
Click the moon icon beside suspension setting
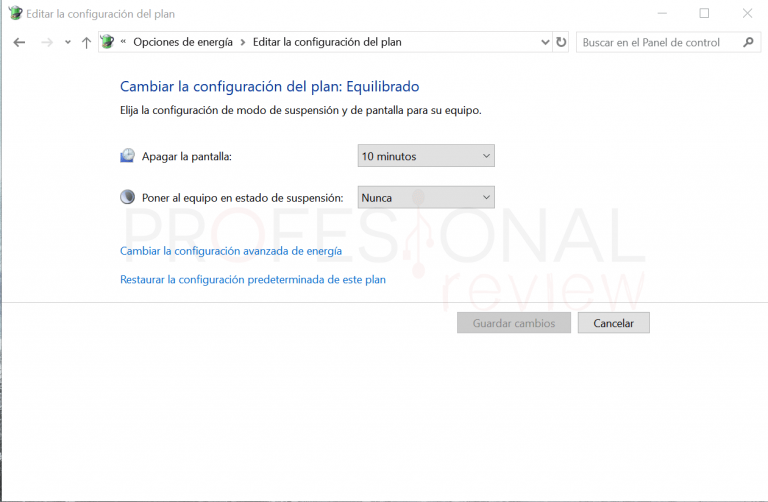pos(127,197)
